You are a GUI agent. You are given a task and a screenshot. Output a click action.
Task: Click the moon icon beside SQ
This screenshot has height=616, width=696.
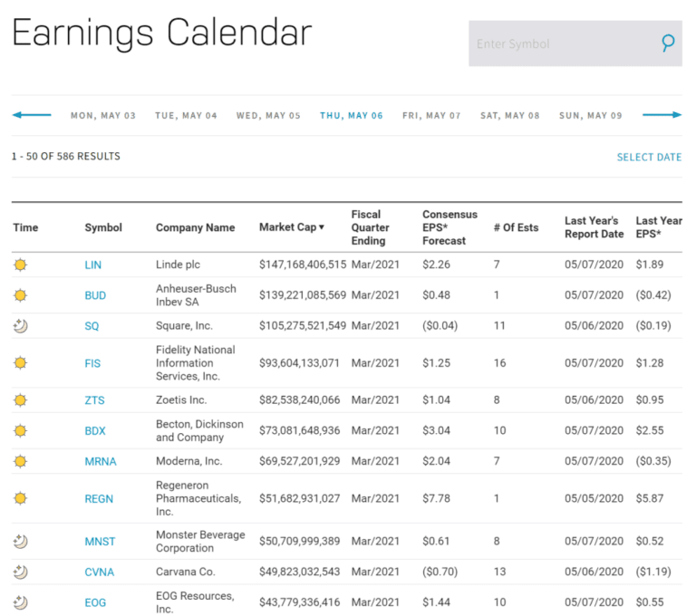click(21, 325)
